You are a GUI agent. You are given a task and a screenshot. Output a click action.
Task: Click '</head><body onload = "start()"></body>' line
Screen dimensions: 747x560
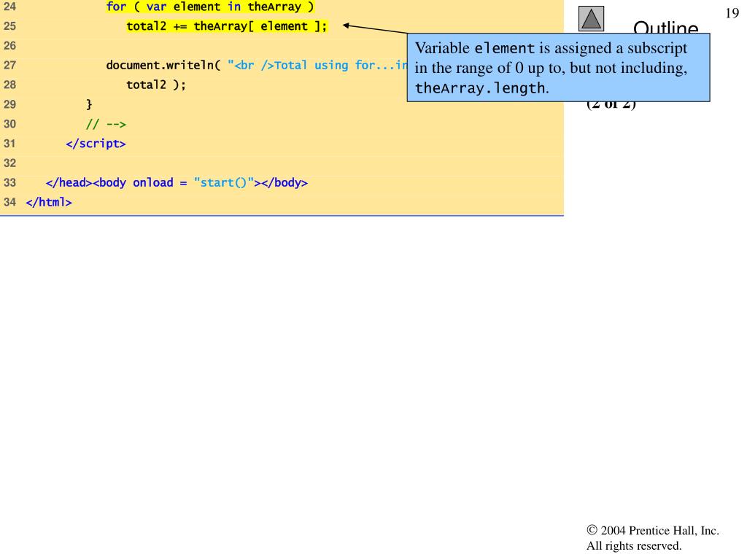point(177,183)
